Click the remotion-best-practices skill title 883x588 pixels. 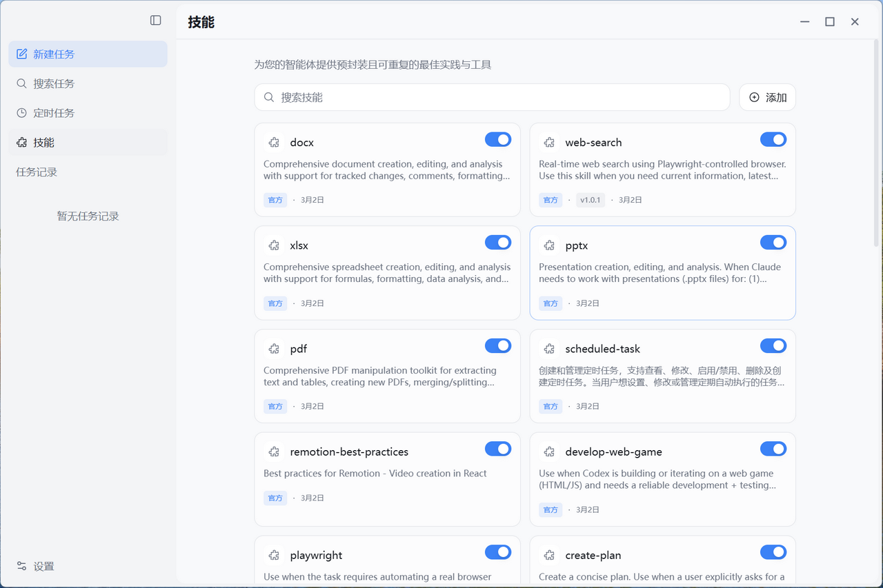point(349,452)
